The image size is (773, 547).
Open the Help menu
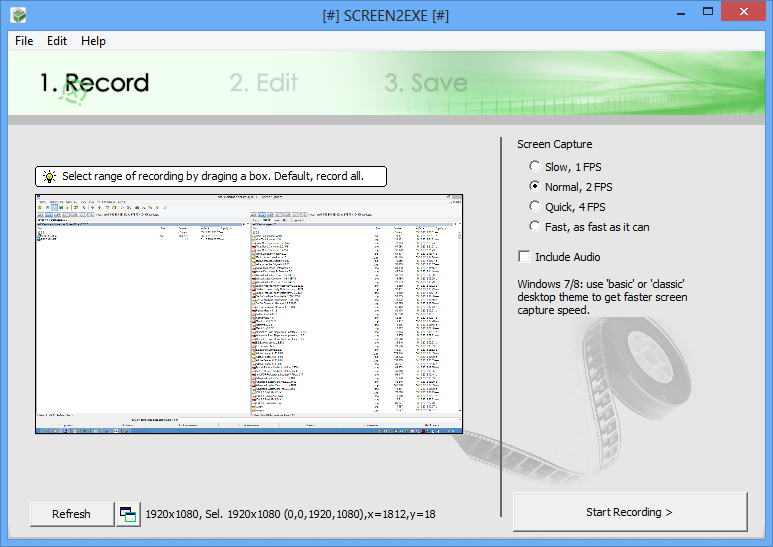93,41
